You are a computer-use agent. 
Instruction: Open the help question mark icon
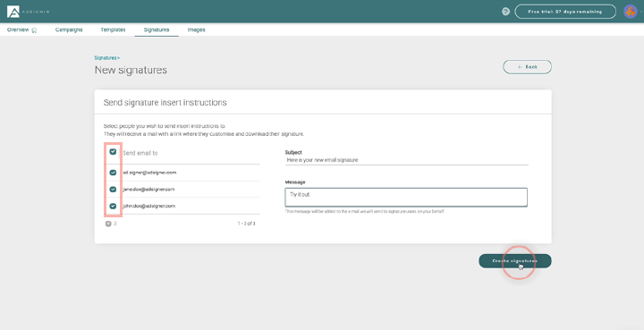coord(506,12)
